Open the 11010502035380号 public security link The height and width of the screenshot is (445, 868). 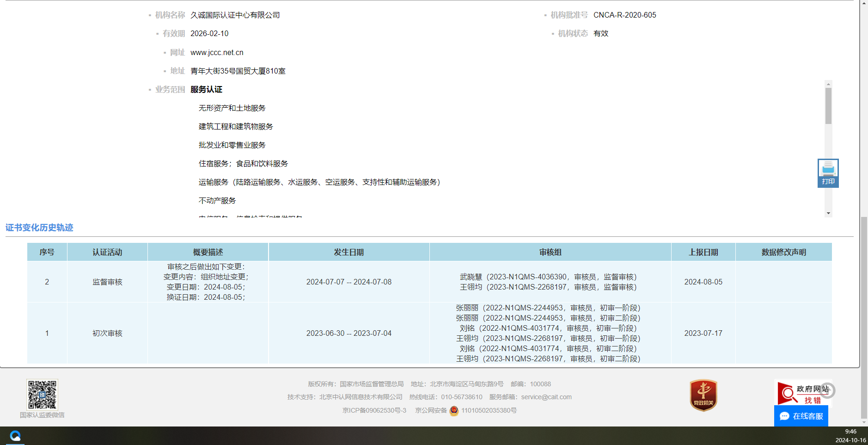pyautogui.click(x=489, y=410)
